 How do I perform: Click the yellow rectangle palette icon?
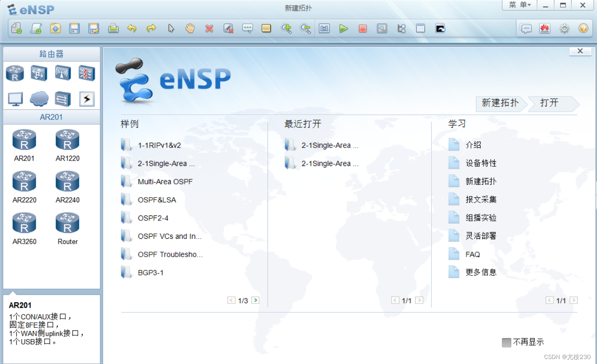[266, 28]
